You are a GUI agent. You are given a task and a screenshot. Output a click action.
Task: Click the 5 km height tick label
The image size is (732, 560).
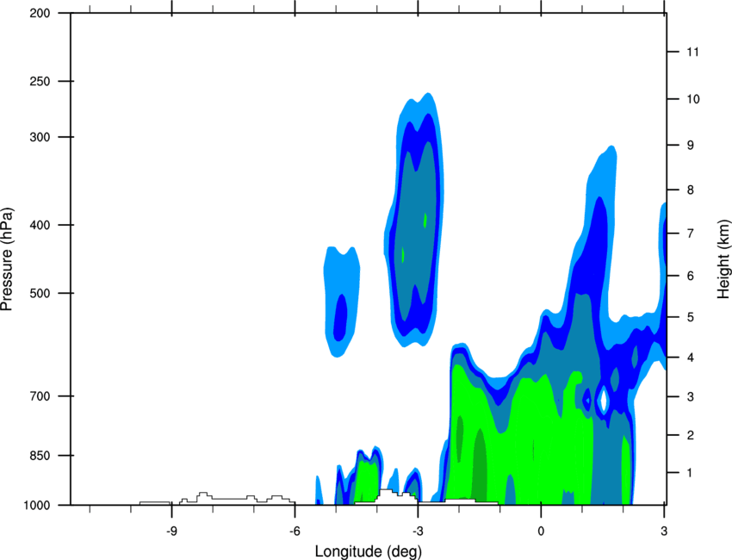[690, 318]
